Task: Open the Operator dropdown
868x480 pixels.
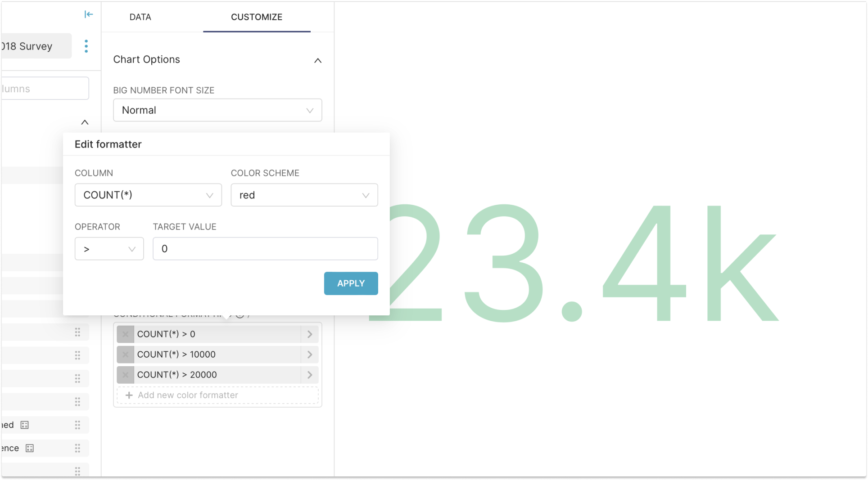Action: pyautogui.click(x=109, y=249)
